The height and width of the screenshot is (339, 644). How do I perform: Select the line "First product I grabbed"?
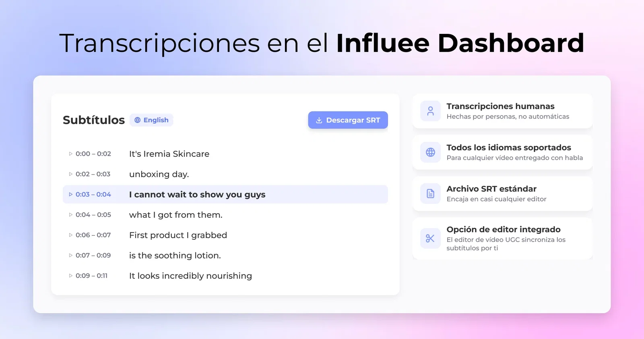(178, 235)
